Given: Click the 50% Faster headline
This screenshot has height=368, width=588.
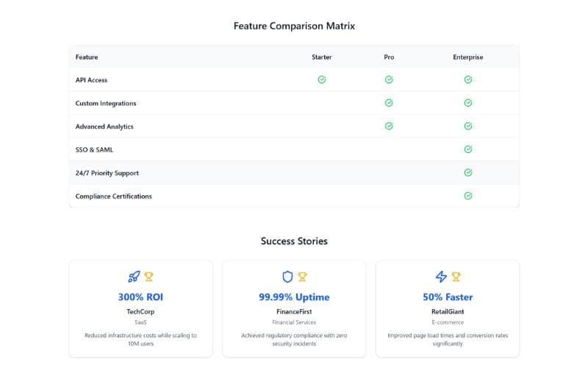Looking at the screenshot, I should (448, 297).
